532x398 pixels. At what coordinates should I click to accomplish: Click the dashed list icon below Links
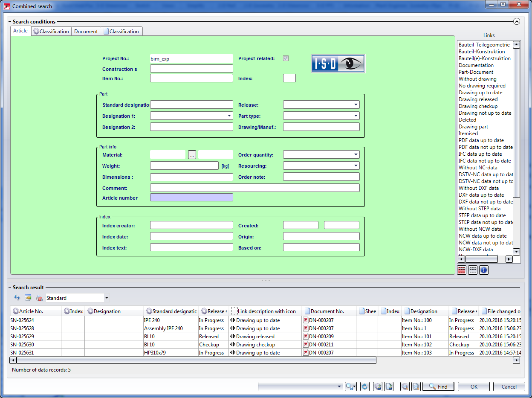point(472,270)
